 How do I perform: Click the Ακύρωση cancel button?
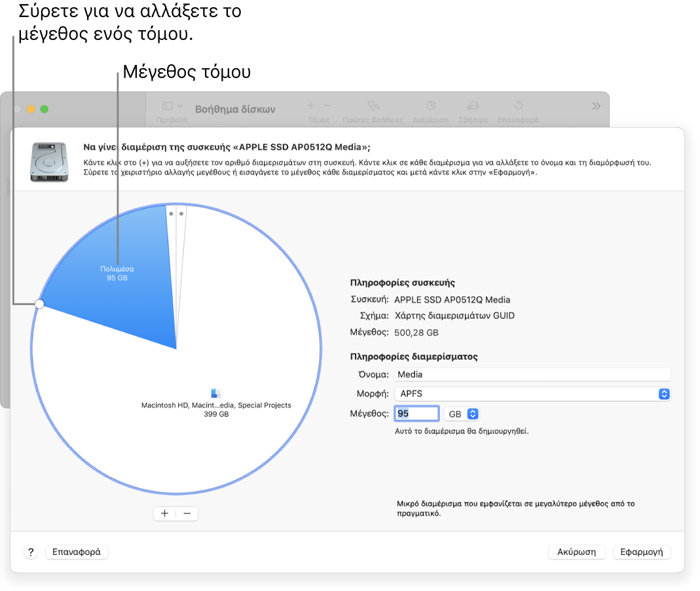pyautogui.click(x=576, y=552)
